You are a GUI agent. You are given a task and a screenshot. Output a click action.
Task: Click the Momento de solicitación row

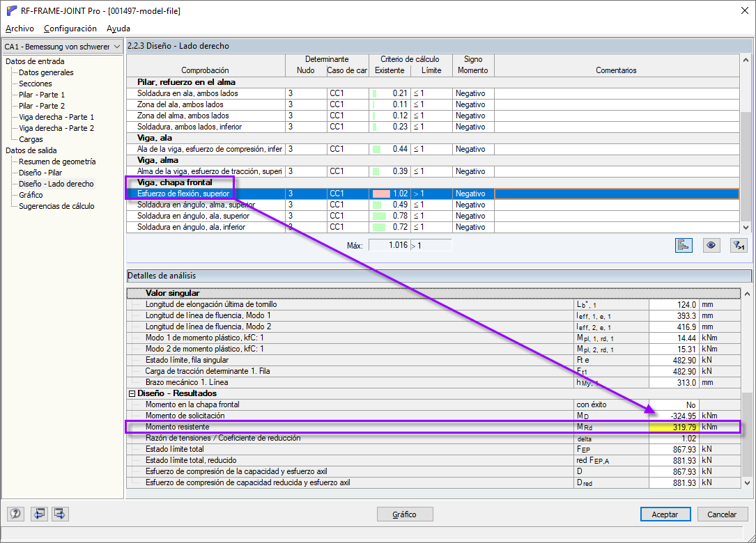[x=433, y=416]
